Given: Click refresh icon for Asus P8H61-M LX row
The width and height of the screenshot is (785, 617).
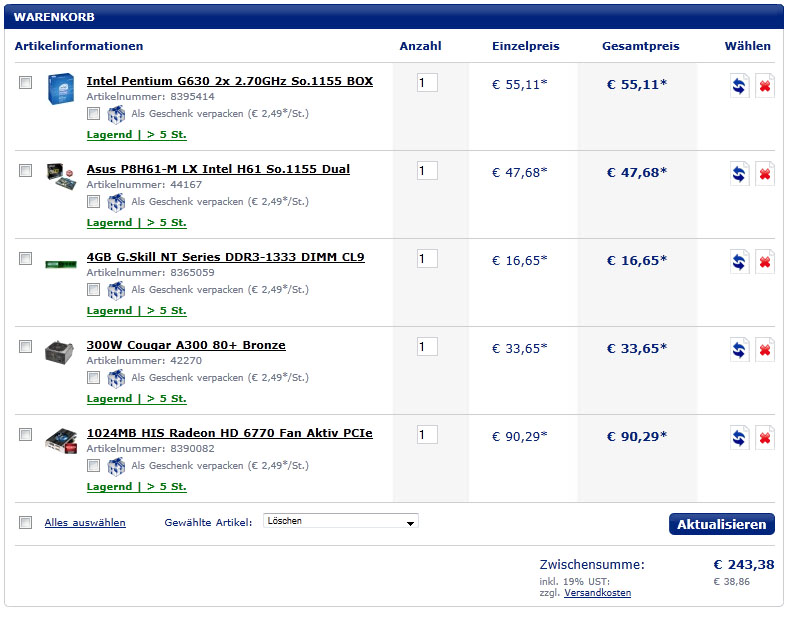Looking at the screenshot, I should tap(739, 174).
